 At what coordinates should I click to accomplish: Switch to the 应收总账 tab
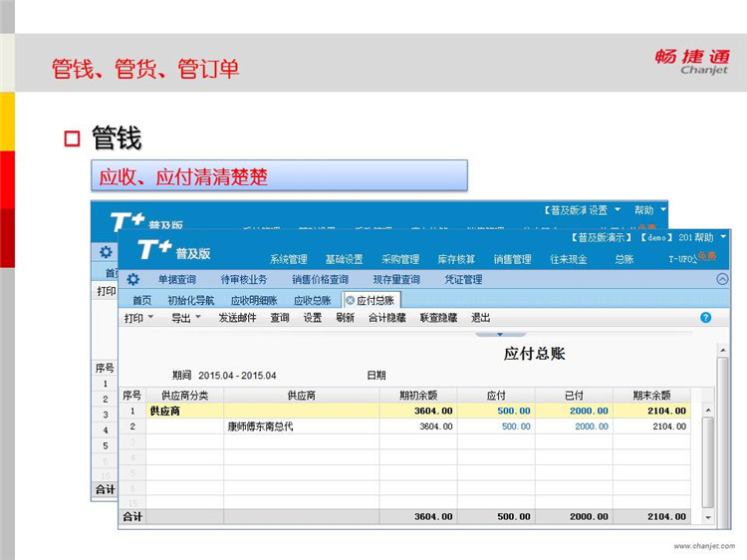click(313, 300)
